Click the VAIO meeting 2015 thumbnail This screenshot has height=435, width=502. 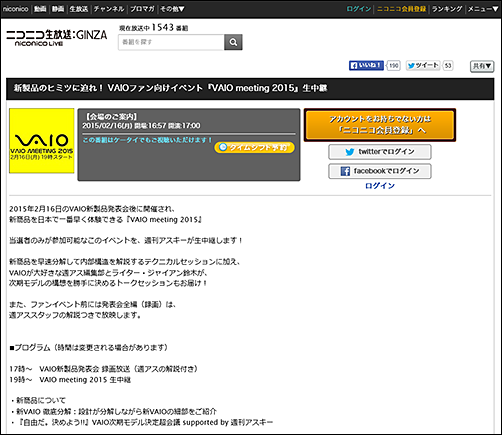point(42,141)
